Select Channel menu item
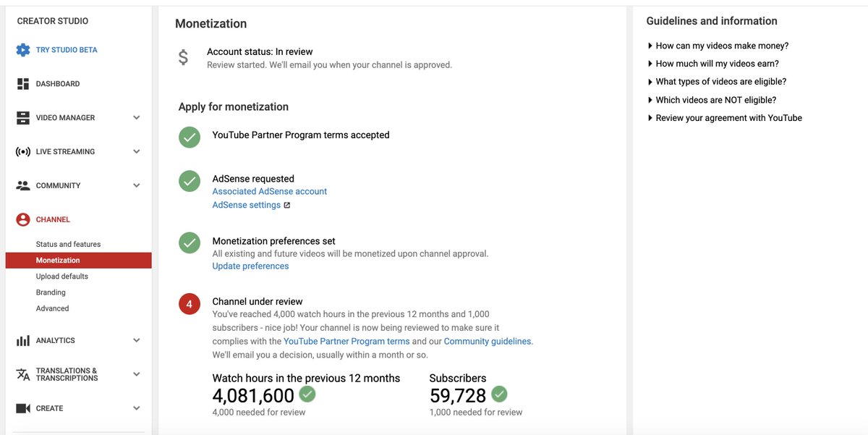Viewport: 868px width, 435px height. point(53,220)
